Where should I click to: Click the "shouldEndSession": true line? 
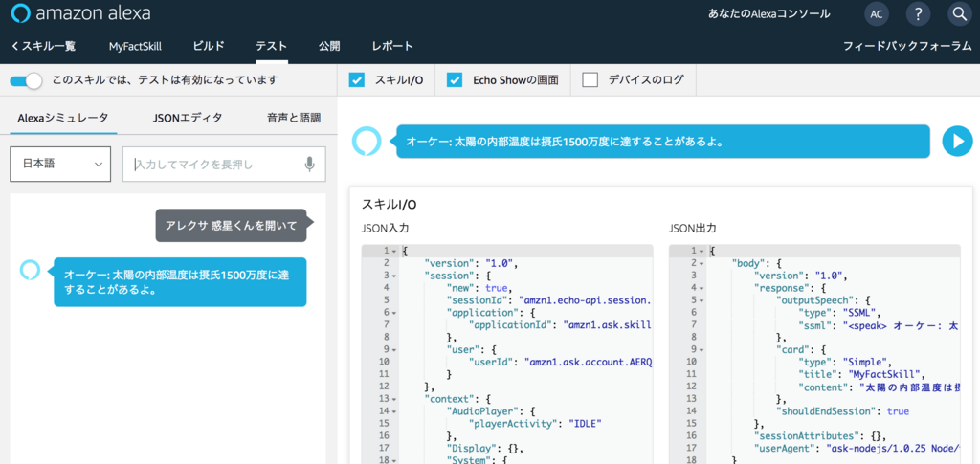click(842, 411)
